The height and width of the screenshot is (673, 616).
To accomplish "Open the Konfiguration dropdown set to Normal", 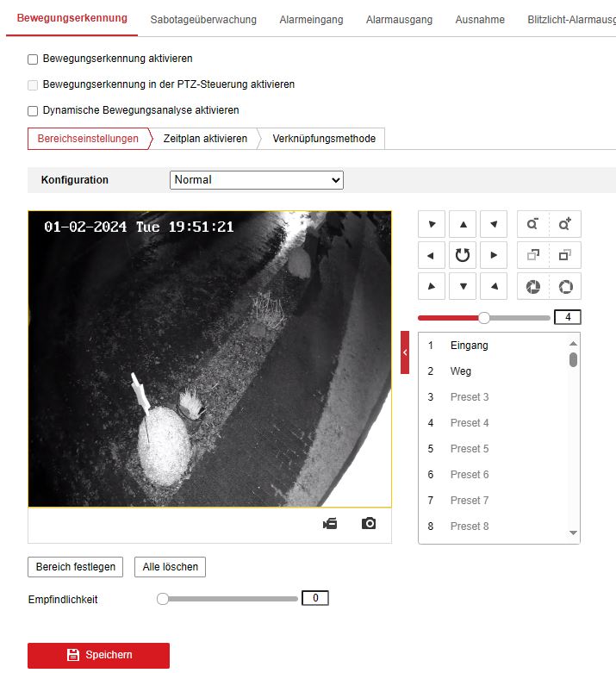I will coord(256,180).
